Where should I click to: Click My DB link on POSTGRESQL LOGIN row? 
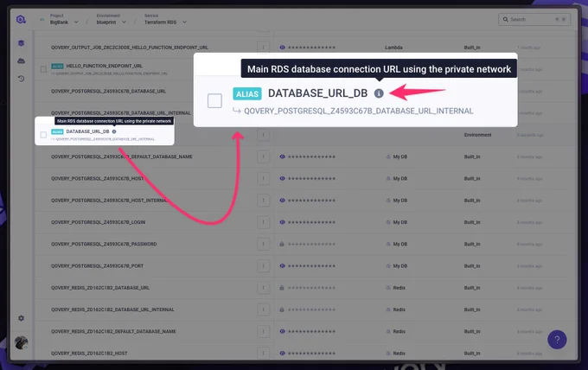396,222
